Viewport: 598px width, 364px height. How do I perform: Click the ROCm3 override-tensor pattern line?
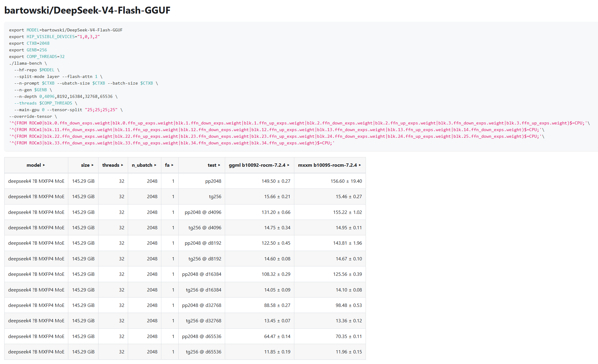pos(172,143)
